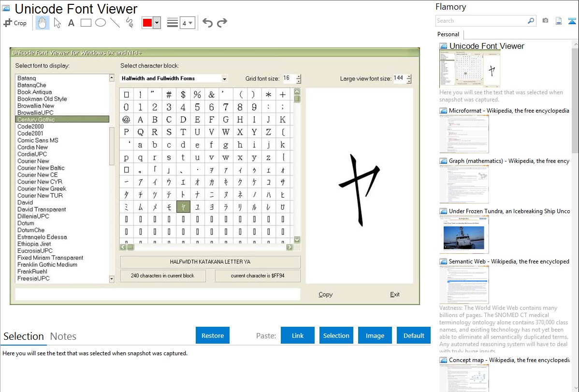Activate the hand pan tool

pyautogui.click(x=42, y=23)
